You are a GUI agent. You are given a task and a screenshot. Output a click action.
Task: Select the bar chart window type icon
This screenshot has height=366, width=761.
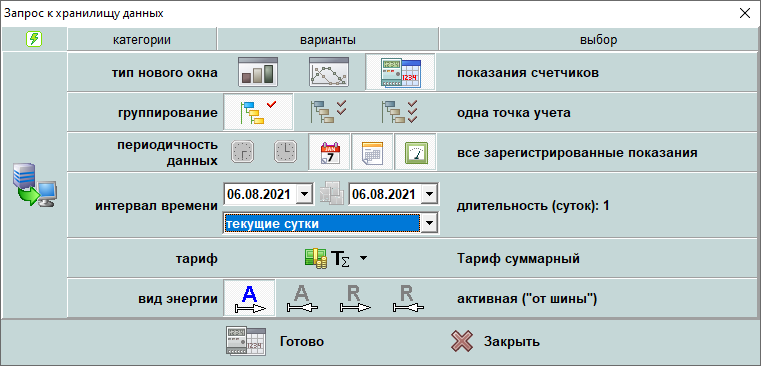(258, 72)
